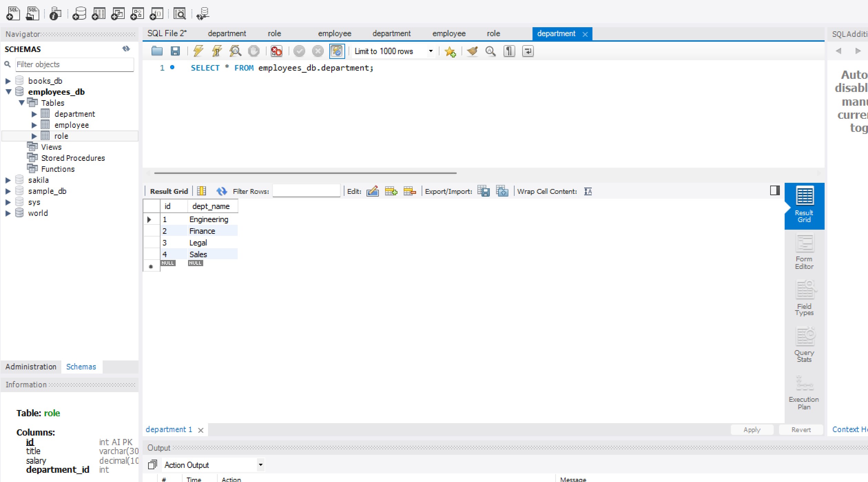Switch to the SQL File 2 tab
The width and height of the screenshot is (868, 482).
(x=167, y=33)
